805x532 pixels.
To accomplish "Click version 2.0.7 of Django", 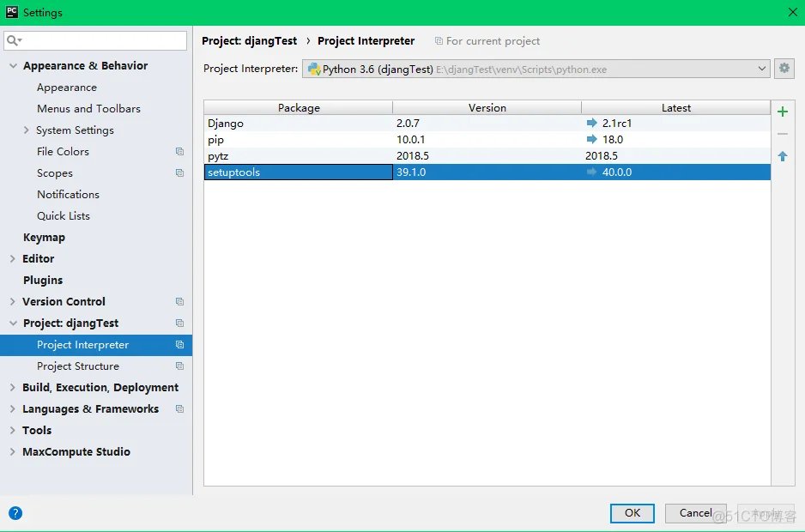I will click(408, 124).
